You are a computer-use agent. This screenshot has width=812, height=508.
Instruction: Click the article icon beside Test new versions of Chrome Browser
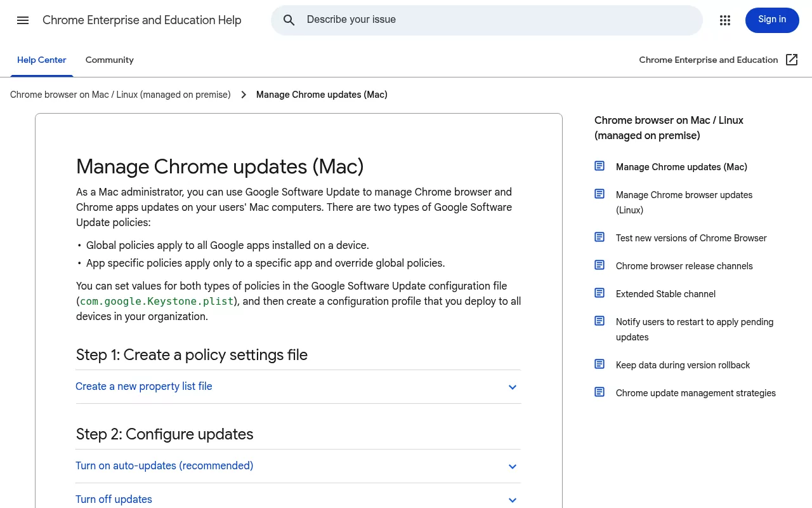point(599,237)
